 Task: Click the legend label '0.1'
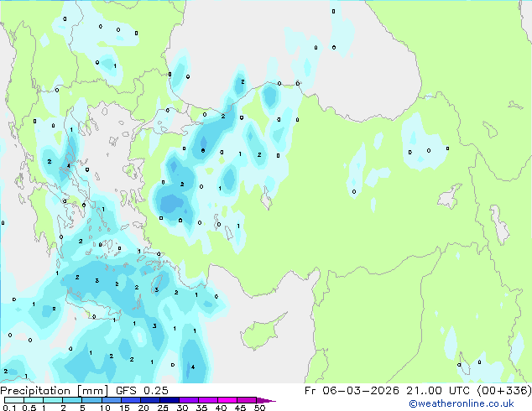click(x=10, y=408)
